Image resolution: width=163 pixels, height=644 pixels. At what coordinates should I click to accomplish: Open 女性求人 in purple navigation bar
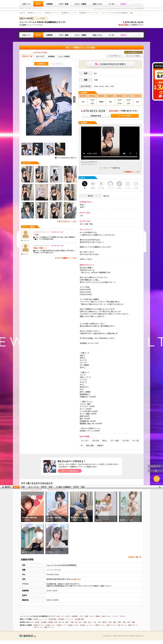click(x=124, y=35)
